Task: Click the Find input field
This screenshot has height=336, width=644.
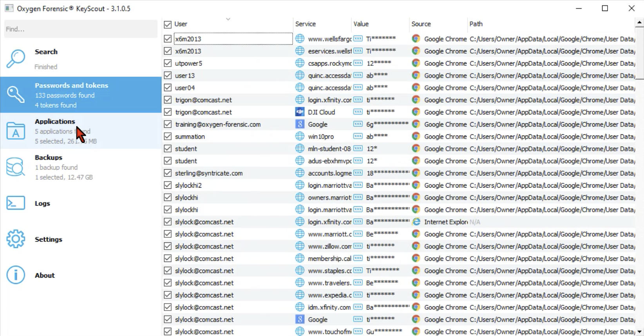Action: click(x=81, y=29)
